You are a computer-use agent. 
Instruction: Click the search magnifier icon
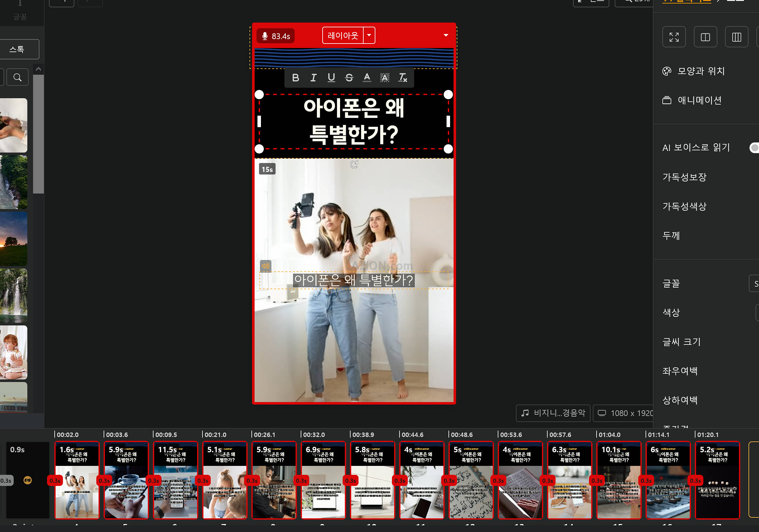coord(17,77)
